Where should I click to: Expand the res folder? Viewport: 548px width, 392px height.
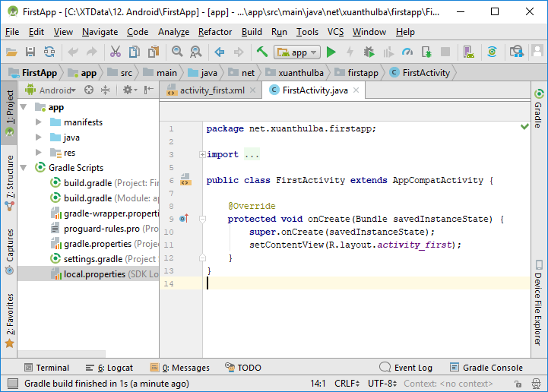(x=39, y=153)
